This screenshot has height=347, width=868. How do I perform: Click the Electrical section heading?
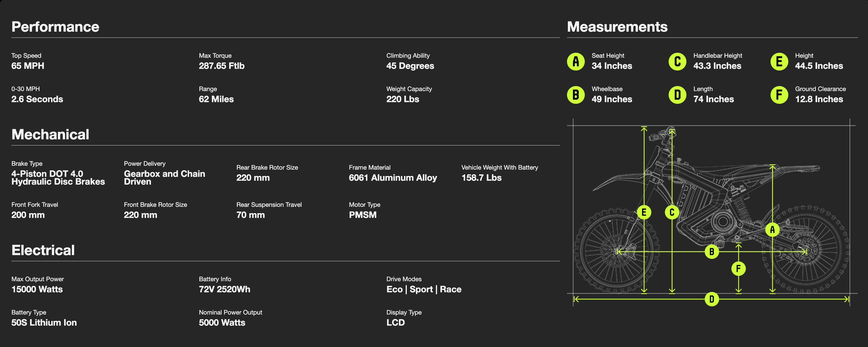pyautogui.click(x=43, y=250)
